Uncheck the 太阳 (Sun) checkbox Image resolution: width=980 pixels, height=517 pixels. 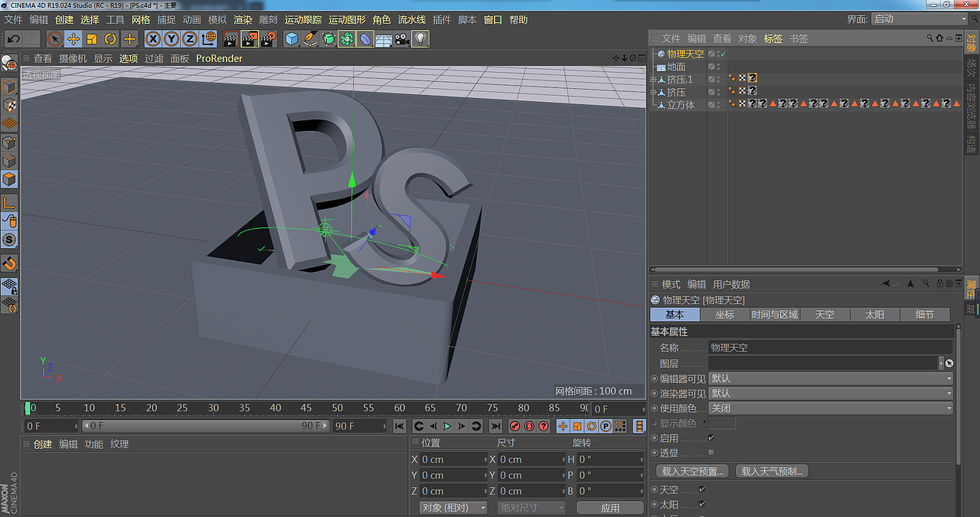(701, 504)
